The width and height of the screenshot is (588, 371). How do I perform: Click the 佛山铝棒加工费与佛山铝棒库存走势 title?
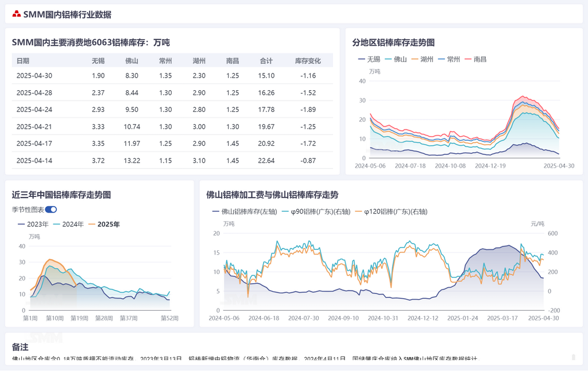pos(272,195)
